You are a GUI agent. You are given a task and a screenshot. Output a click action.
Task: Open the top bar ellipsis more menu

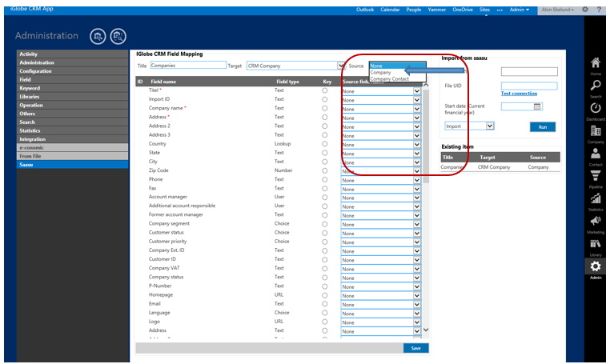[500, 10]
